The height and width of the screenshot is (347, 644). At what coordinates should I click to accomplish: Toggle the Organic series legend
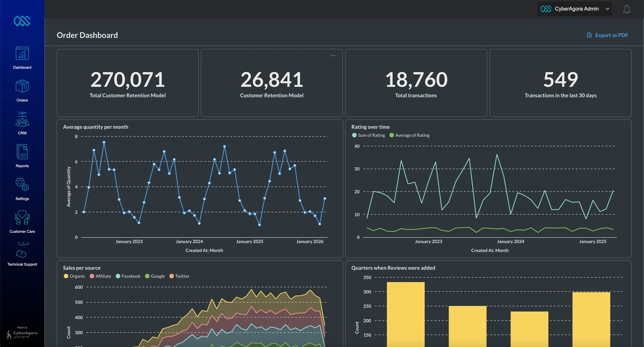coord(74,276)
